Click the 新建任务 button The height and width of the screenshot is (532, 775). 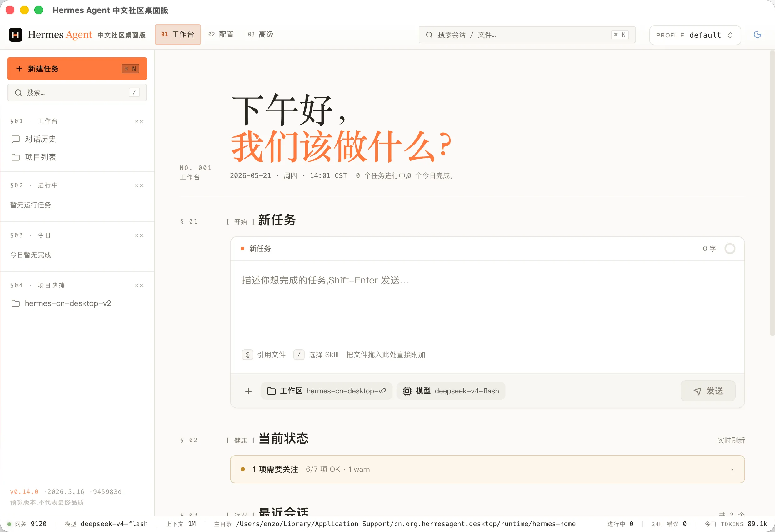click(x=77, y=69)
